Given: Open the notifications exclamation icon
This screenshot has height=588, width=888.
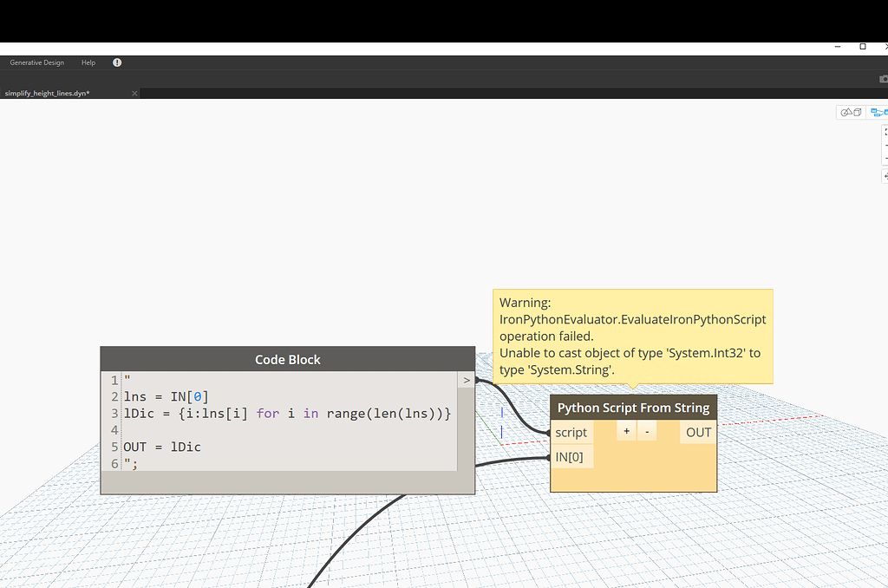Looking at the screenshot, I should pyautogui.click(x=117, y=62).
